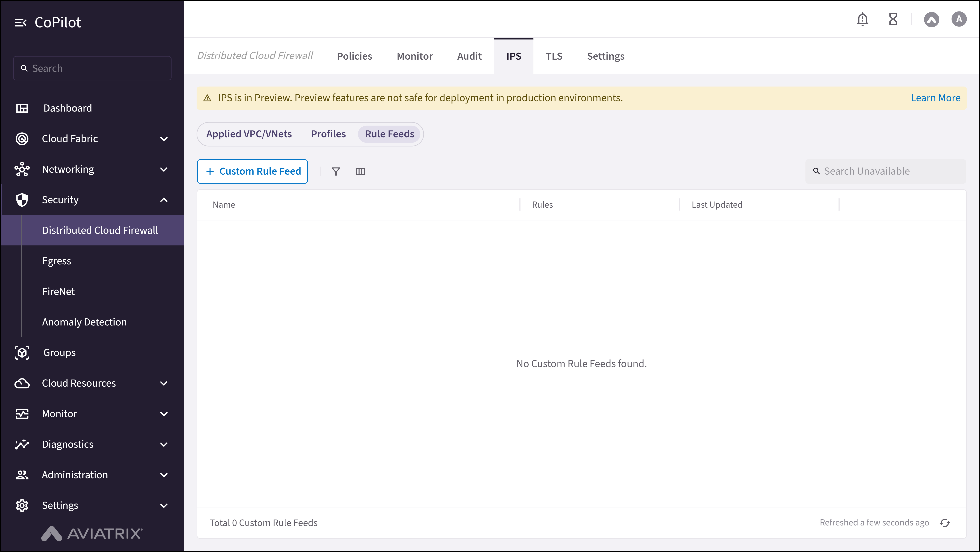
Task: Expand the Cloud Fabric menu chevron
Action: click(164, 139)
